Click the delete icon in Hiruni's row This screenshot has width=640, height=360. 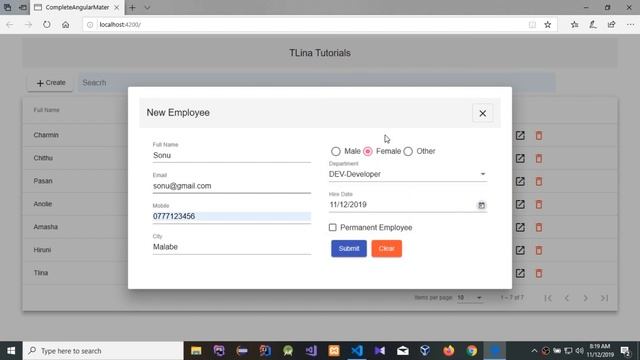pyautogui.click(x=539, y=250)
